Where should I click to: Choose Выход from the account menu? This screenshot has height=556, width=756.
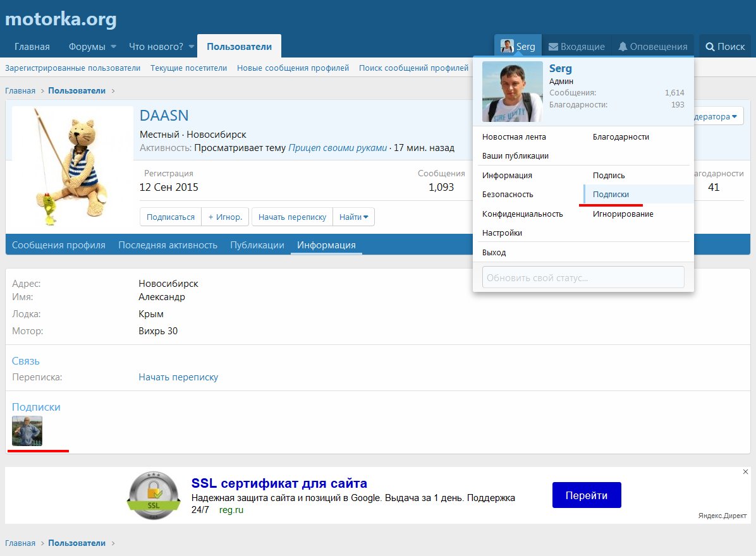(494, 252)
